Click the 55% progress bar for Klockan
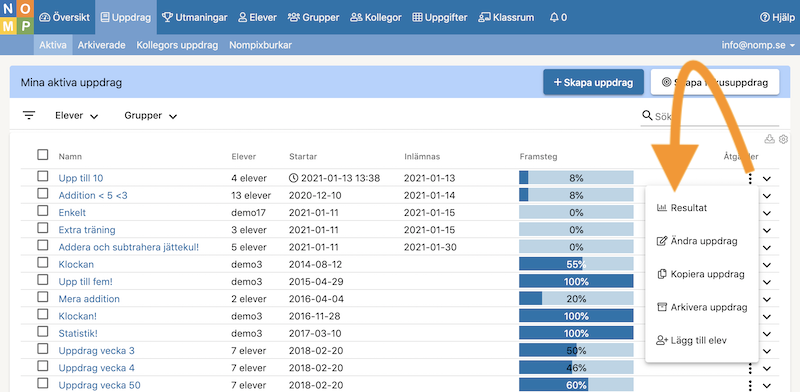Viewport: 800px width, 392px height. tap(576, 264)
